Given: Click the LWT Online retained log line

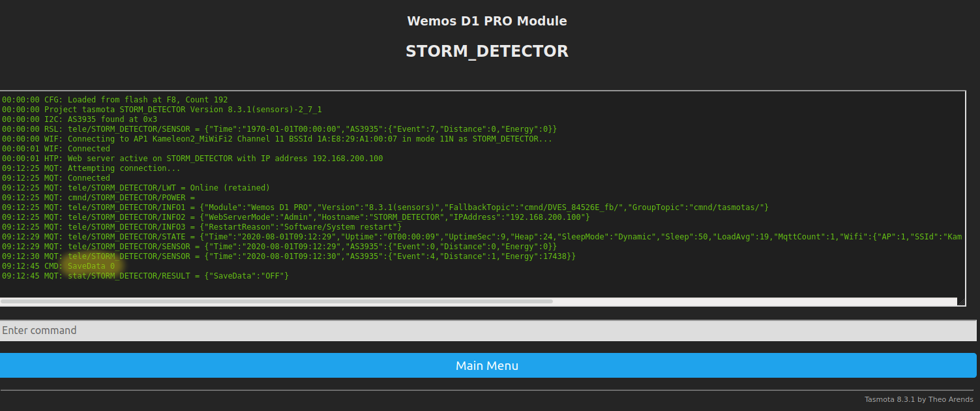Looking at the screenshot, I should tap(136, 188).
